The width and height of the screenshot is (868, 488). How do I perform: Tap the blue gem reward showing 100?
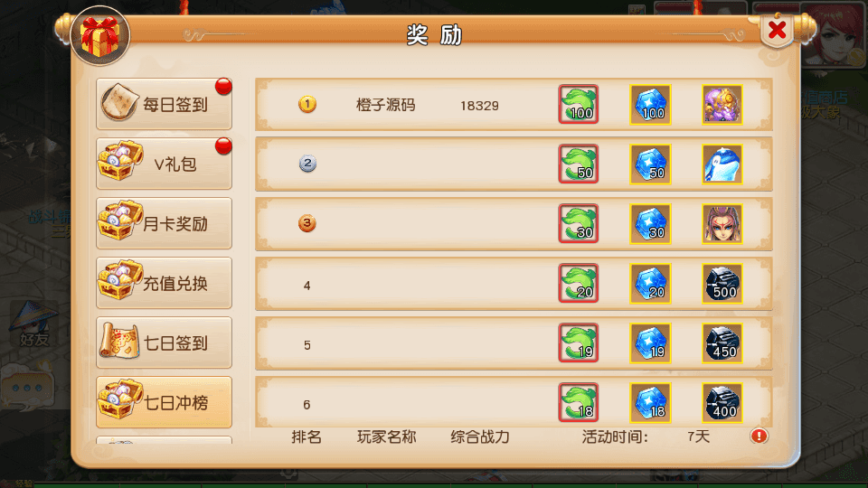click(x=650, y=104)
